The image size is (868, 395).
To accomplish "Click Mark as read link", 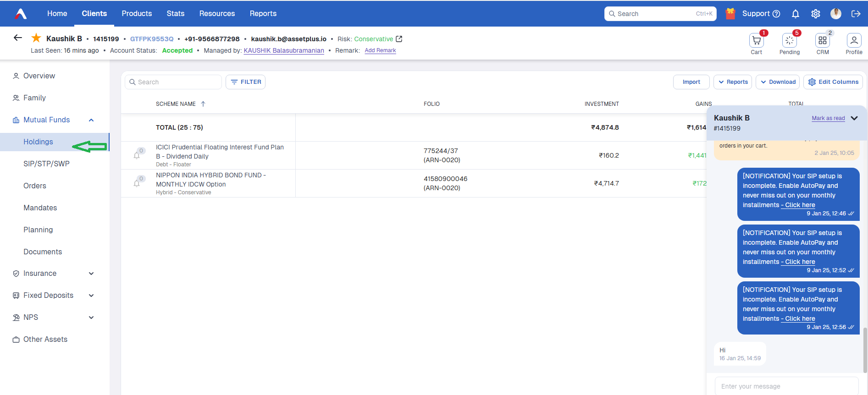I will pos(828,118).
